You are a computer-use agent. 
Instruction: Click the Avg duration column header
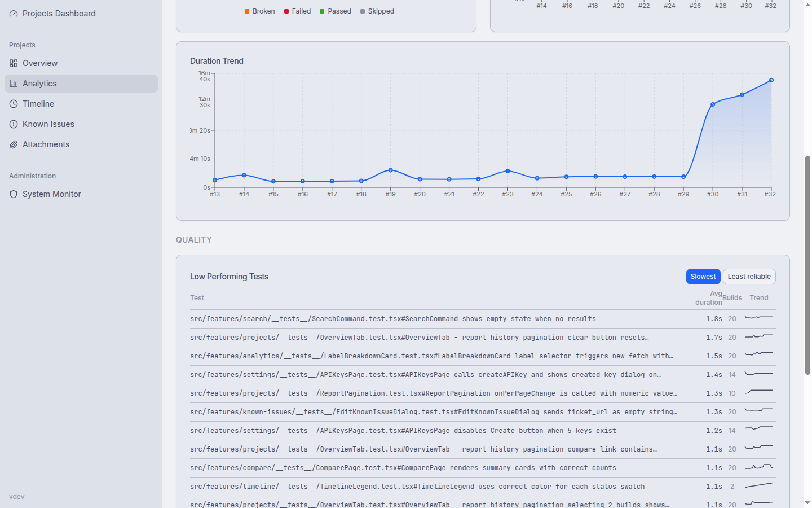[x=709, y=298]
